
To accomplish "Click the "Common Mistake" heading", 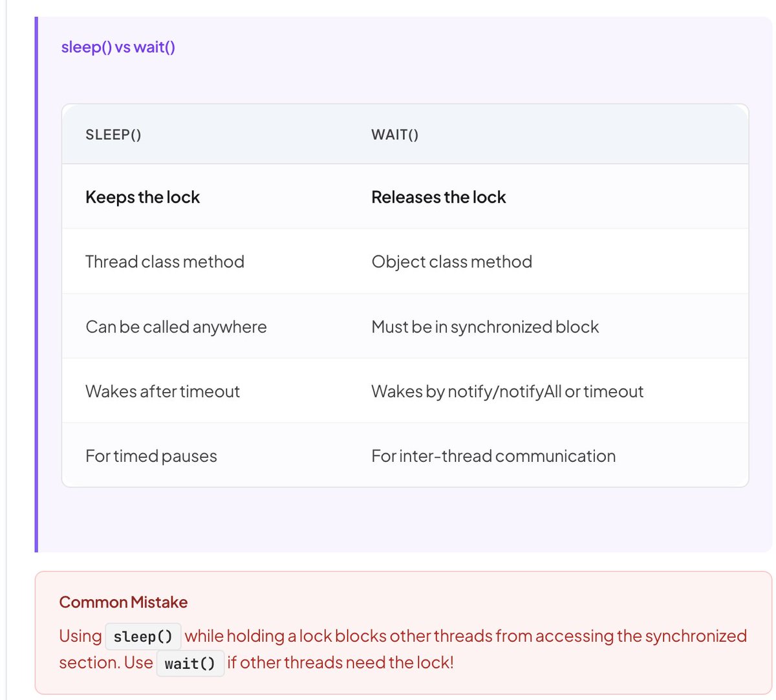I will [x=124, y=602].
